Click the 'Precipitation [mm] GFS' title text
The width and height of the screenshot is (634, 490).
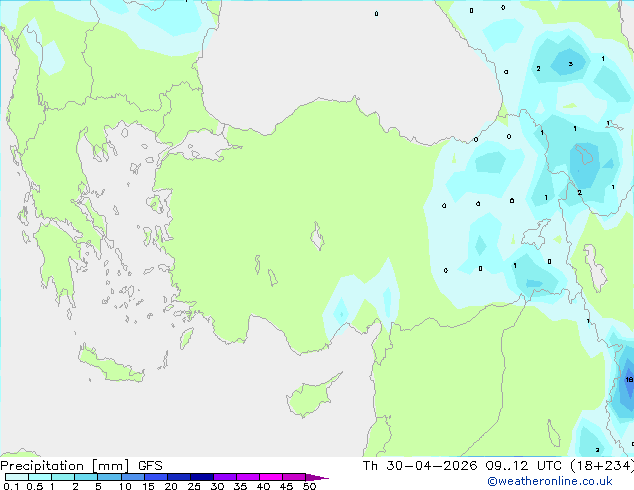[x=81, y=466]
